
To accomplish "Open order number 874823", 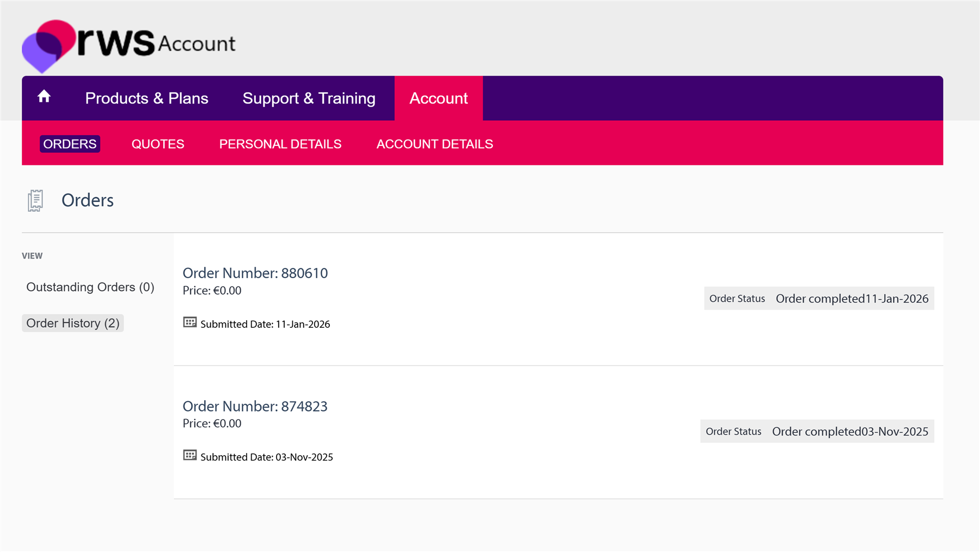I will point(255,406).
